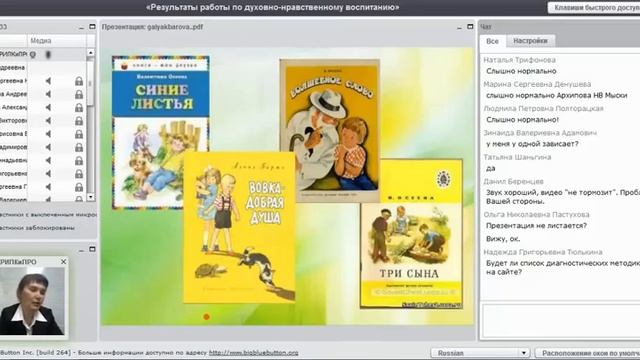Viewport: 640px width, 360px height.
Task: Click status text 'участники заблокированы'
Action: (x=38, y=228)
